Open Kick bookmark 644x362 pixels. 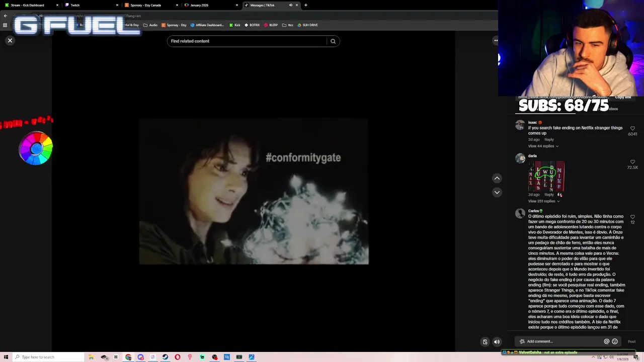click(234, 25)
